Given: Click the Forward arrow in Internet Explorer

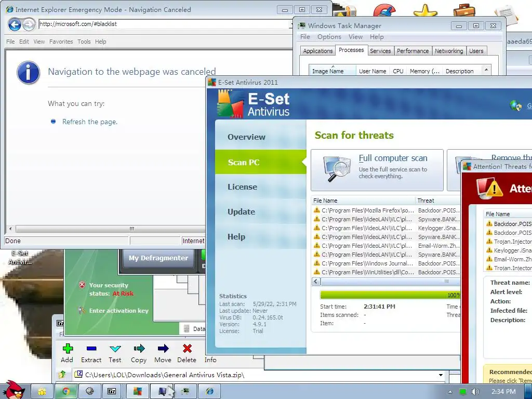Looking at the screenshot, I should click(29, 24).
